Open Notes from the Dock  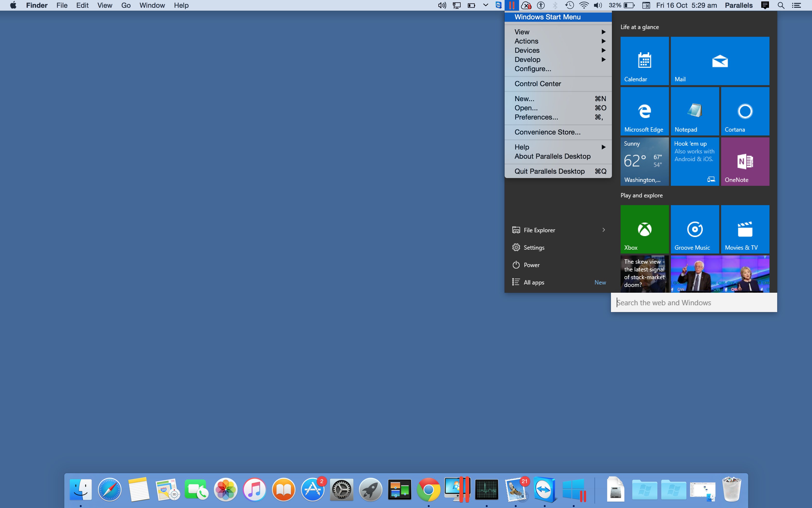138,489
